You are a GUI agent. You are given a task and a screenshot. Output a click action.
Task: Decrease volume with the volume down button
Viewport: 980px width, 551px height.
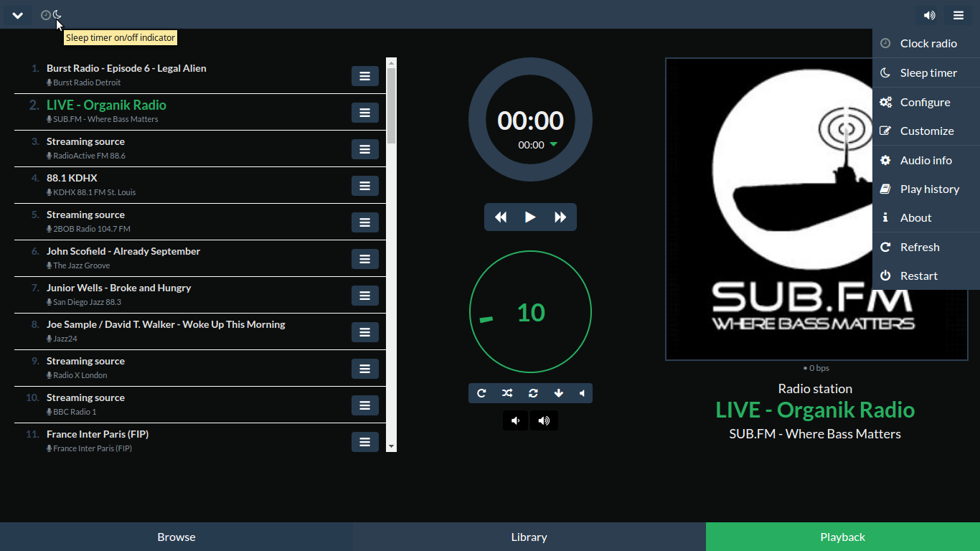(x=515, y=420)
